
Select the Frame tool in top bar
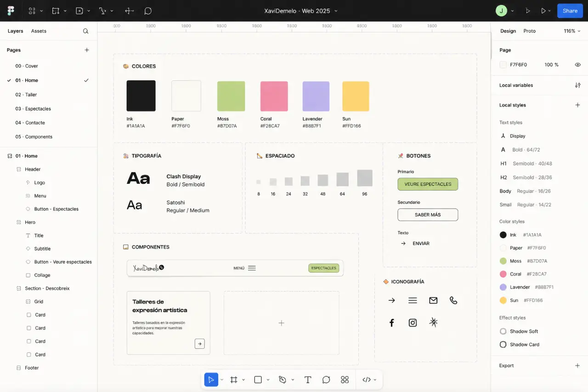[x=56, y=11]
